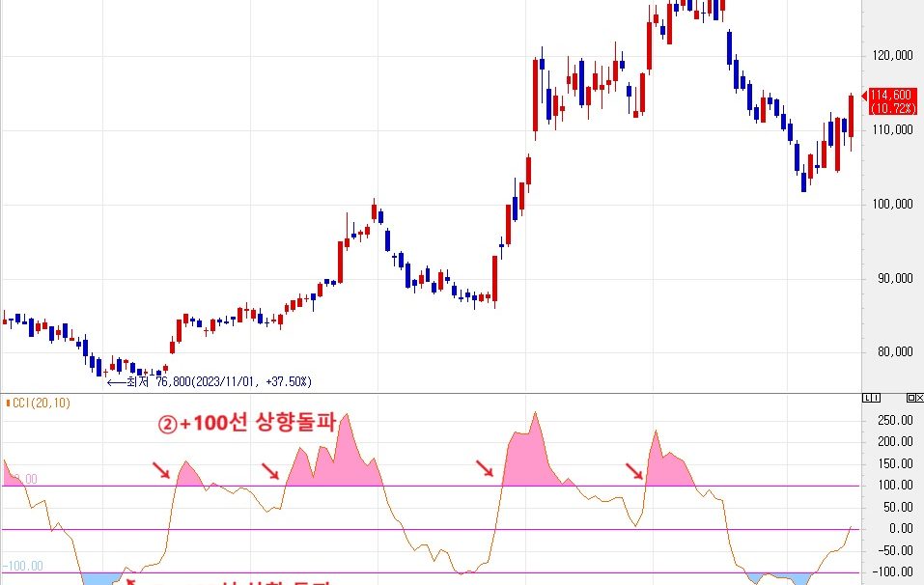The height and width of the screenshot is (585, 924).
Task: Close the CCI indicator panel
Action: [x=920, y=398]
